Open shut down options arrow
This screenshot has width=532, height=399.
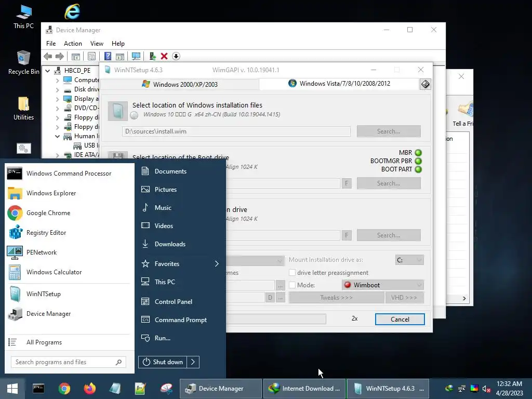[x=193, y=362]
